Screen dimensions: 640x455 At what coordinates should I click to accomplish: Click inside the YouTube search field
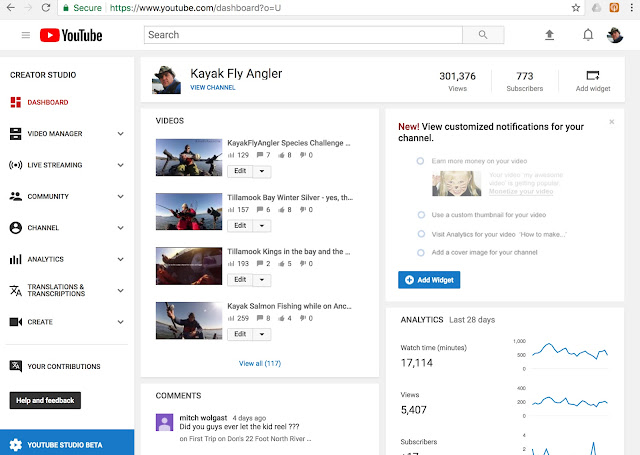click(x=303, y=35)
